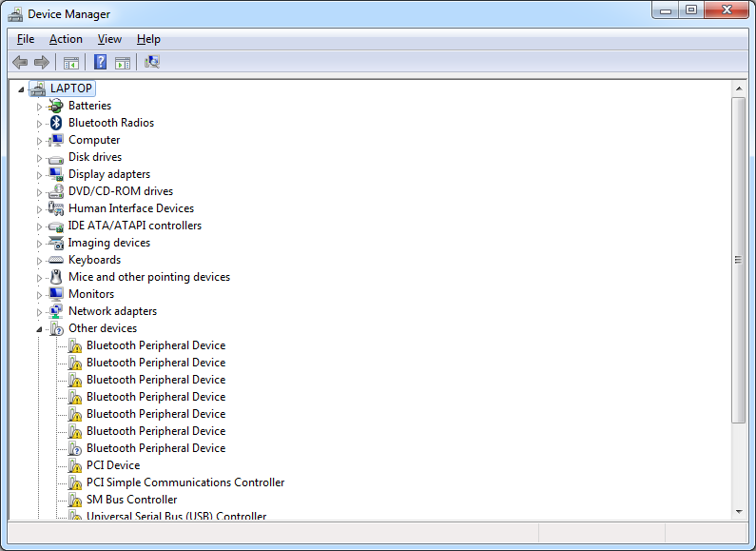This screenshot has width=756, height=551.
Task: Click the Human Interface Devices icon
Action: [x=56, y=208]
